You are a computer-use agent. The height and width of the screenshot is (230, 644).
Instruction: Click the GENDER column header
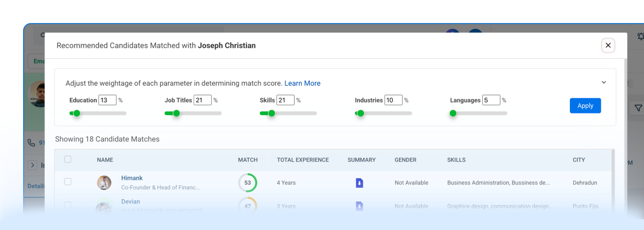point(406,160)
